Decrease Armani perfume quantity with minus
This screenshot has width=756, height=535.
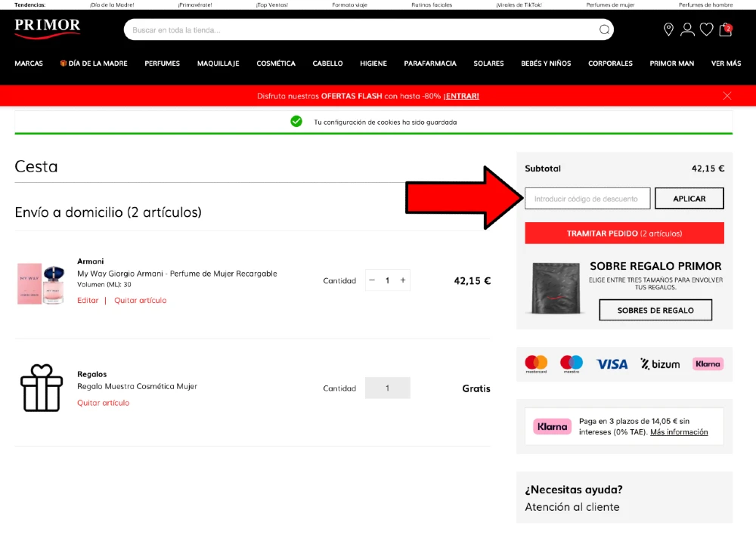tap(372, 280)
